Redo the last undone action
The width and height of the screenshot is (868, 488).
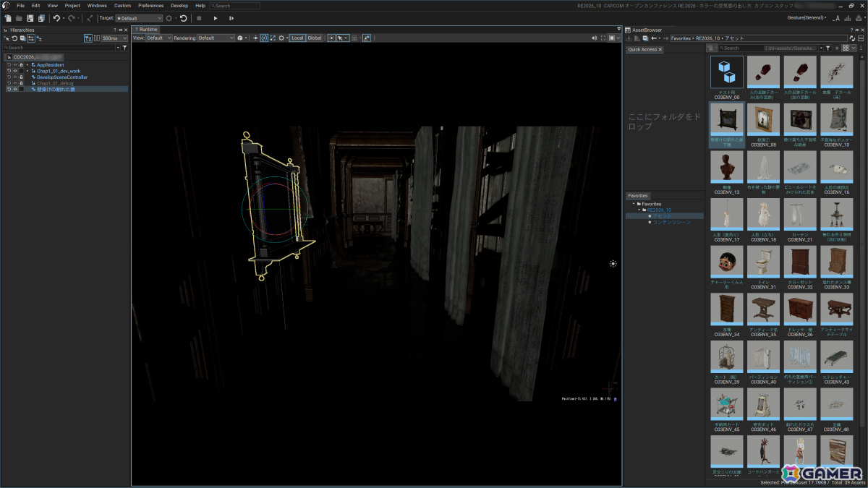tap(71, 17)
